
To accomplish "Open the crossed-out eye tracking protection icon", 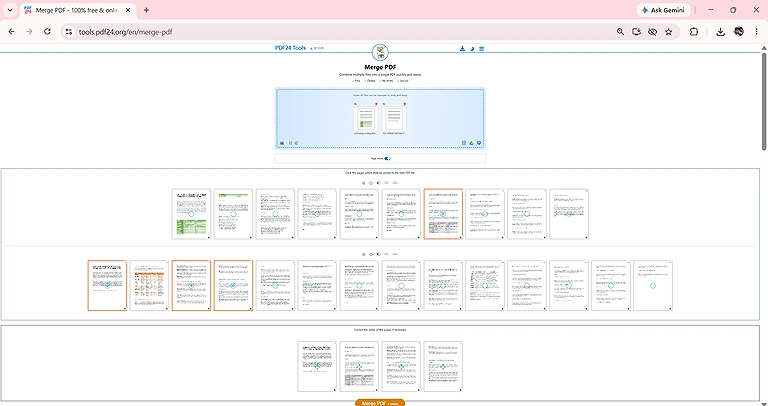I will pyautogui.click(x=652, y=32).
